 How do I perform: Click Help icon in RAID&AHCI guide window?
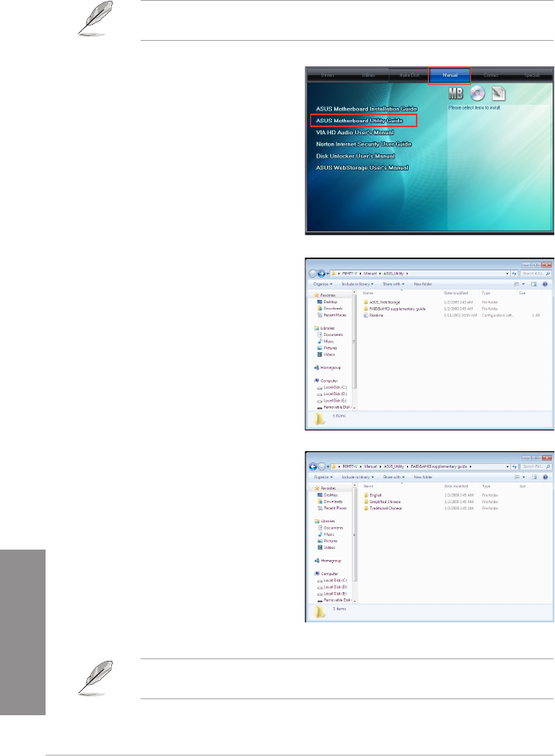coord(545,478)
